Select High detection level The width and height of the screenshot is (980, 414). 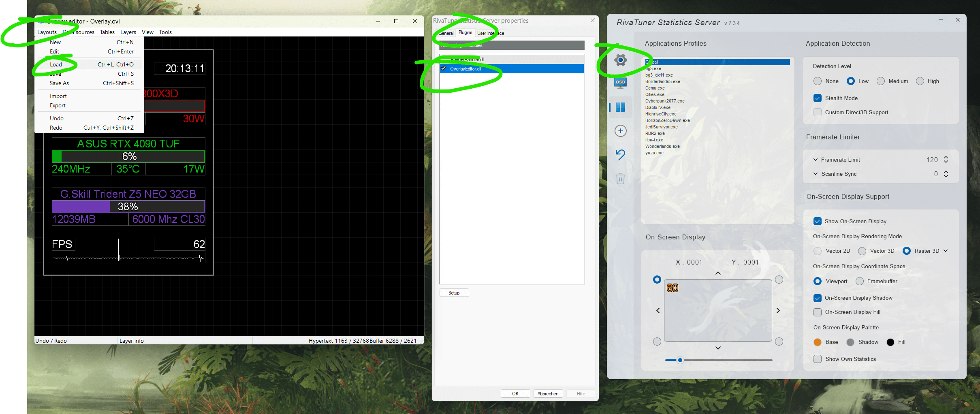(920, 81)
